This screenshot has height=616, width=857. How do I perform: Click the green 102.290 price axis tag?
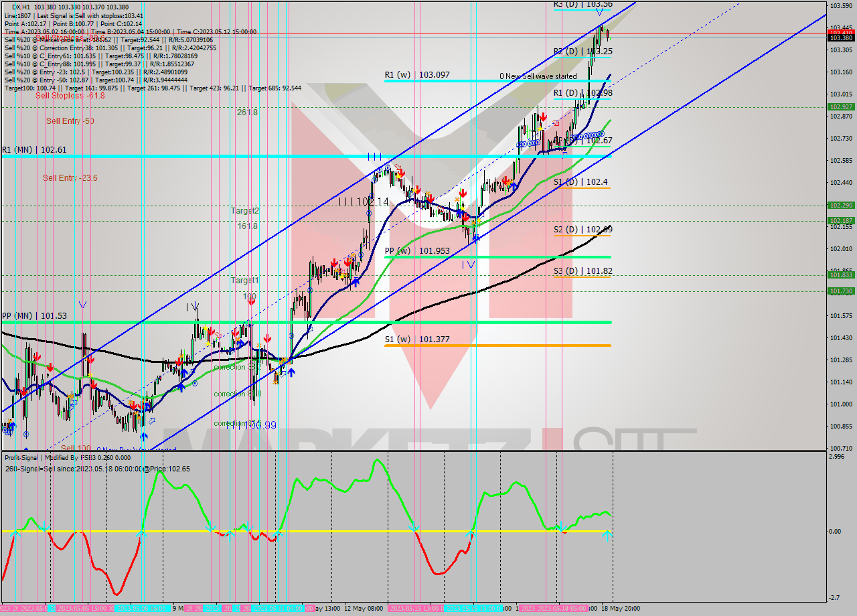point(841,206)
